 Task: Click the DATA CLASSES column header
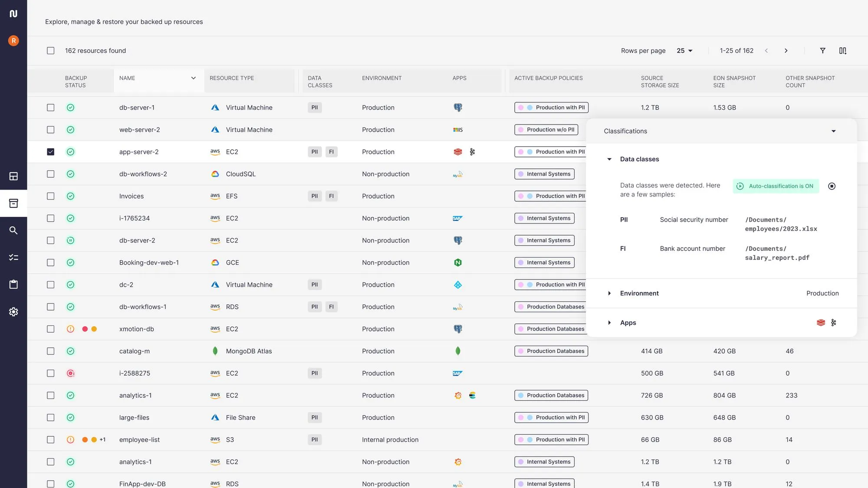point(320,82)
